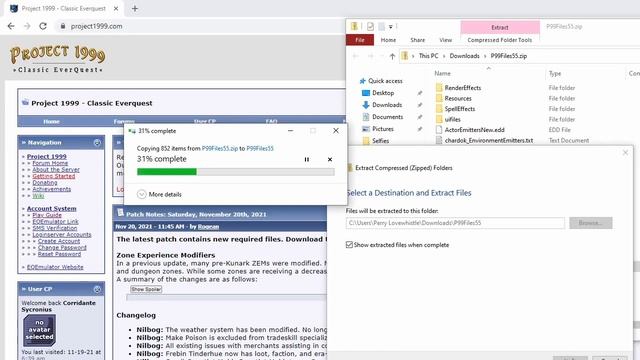The image size is (640, 360).
Task: Click the Project 1999 site logo
Action: coord(58,59)
